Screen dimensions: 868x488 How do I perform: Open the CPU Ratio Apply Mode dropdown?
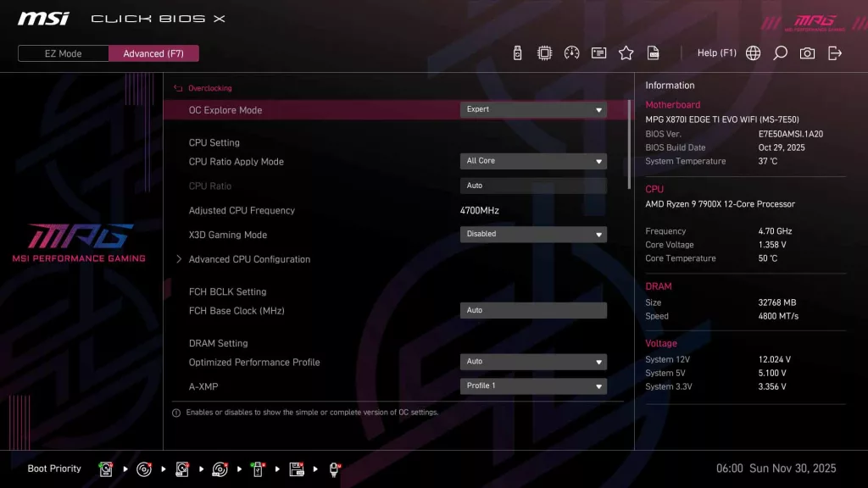pyautogui.click(x=533, y=161)
